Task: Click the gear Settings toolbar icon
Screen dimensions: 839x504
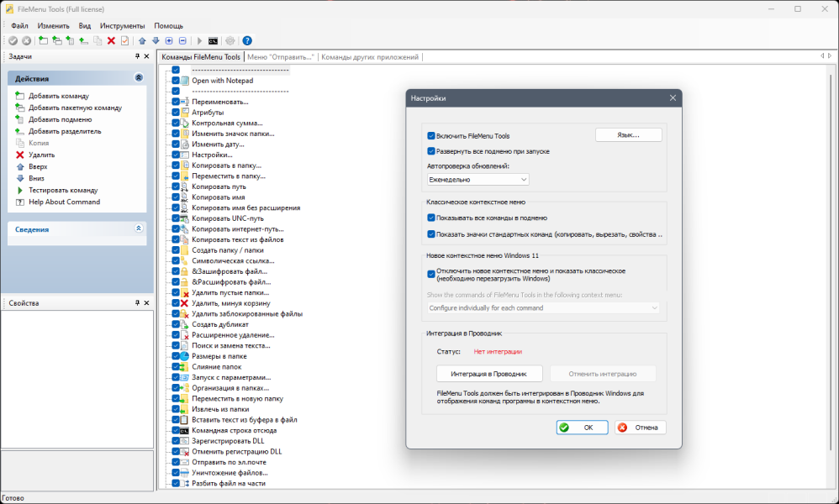Action: tap(230, 40)
